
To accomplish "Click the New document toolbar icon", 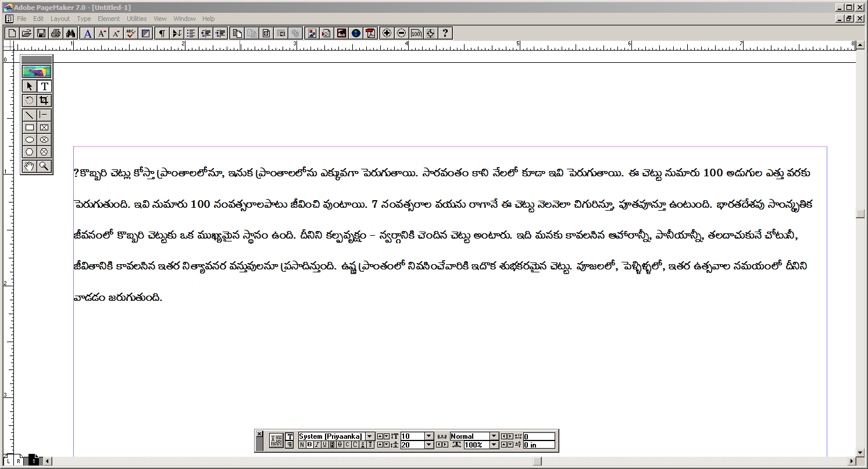I will pos(12,33).
